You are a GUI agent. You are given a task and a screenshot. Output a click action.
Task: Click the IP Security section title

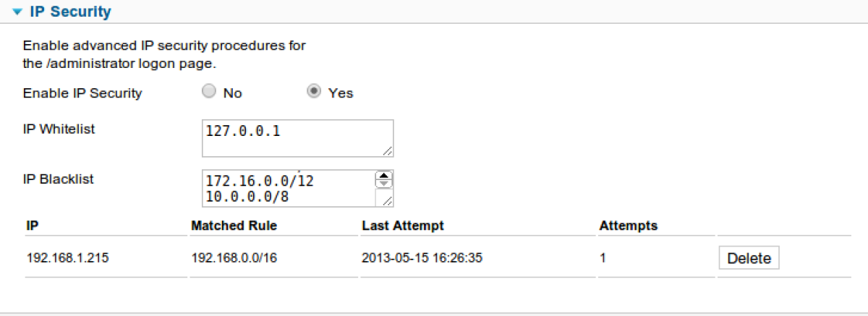[x=71, y=12]
